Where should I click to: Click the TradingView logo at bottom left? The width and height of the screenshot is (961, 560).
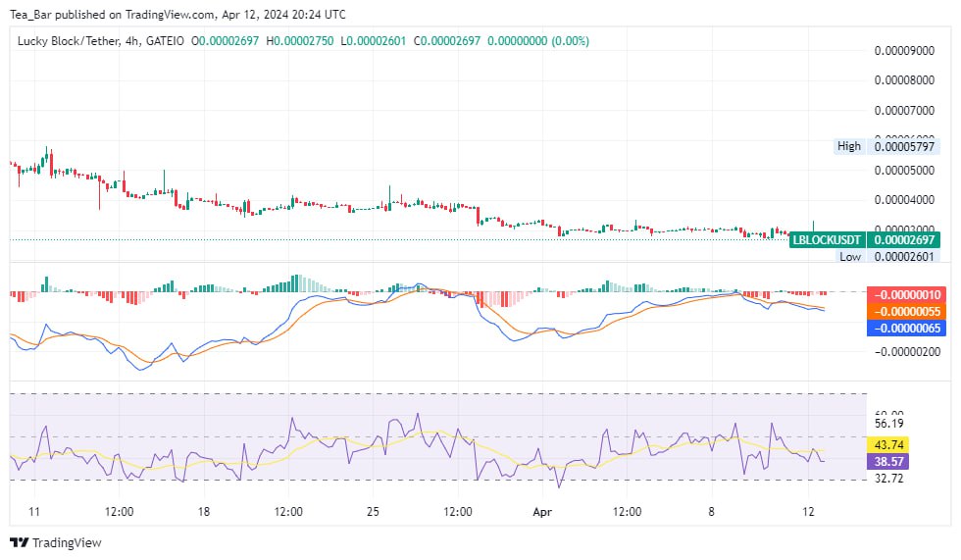click(x=56, y=542)
